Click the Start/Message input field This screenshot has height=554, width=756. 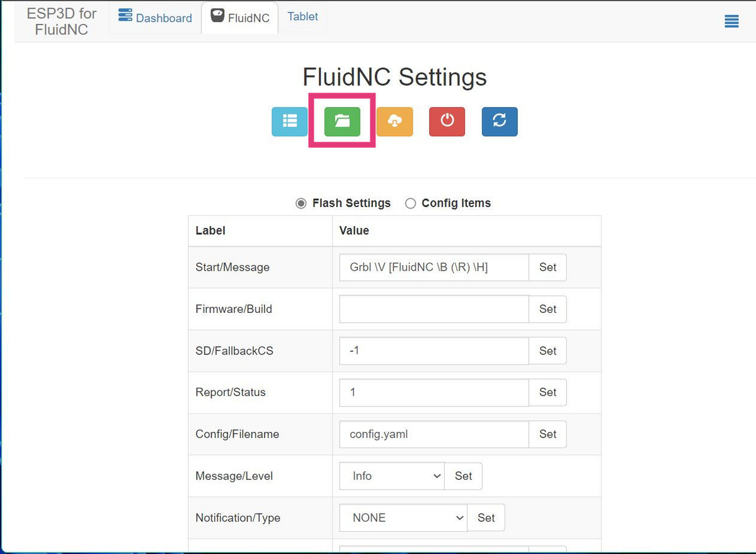434,267
